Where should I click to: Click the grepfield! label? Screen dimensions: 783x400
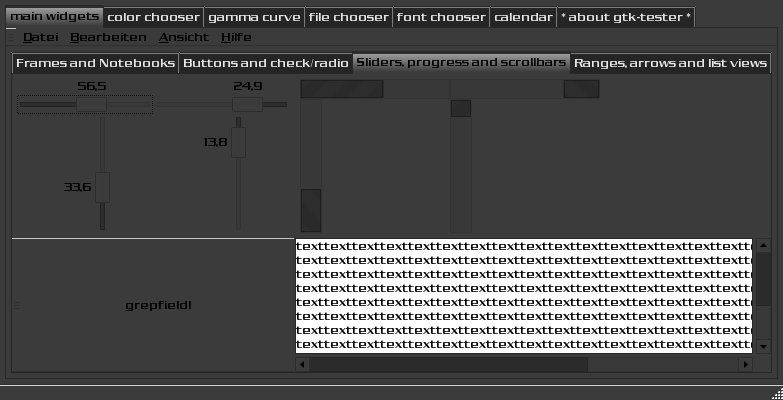click(x=158, y=306)
